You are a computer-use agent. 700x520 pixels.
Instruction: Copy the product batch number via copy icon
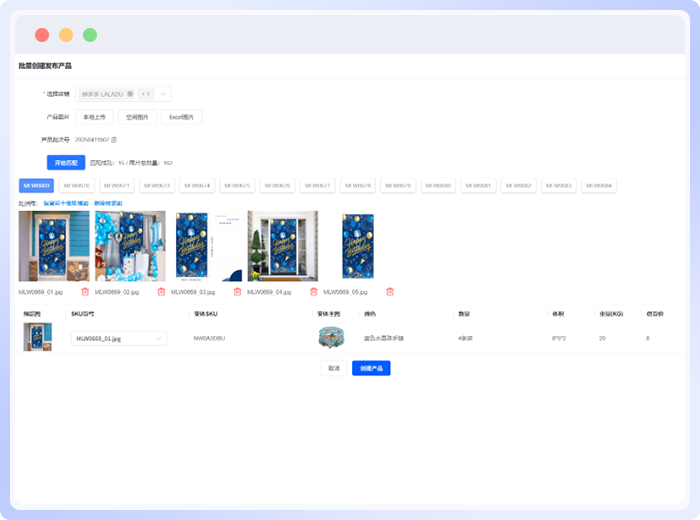(114, 140)
